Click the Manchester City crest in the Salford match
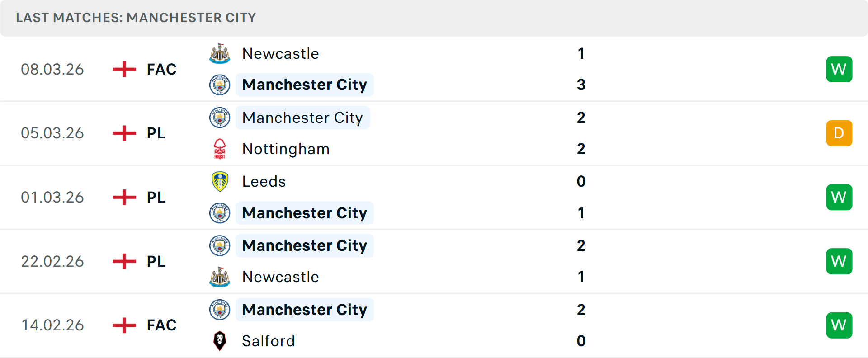Viewport: 868px width, 358px height. (x=220, y=310)
